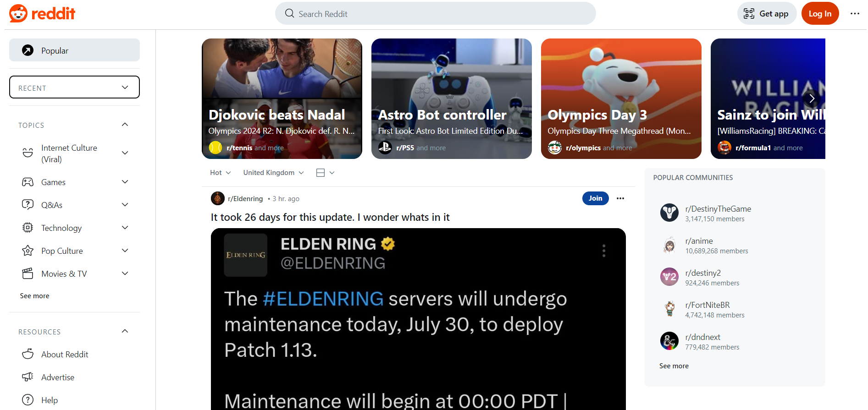Screen dimensions: 868x410
Task: Click the Log In button
Action: [x=820, y=13]
